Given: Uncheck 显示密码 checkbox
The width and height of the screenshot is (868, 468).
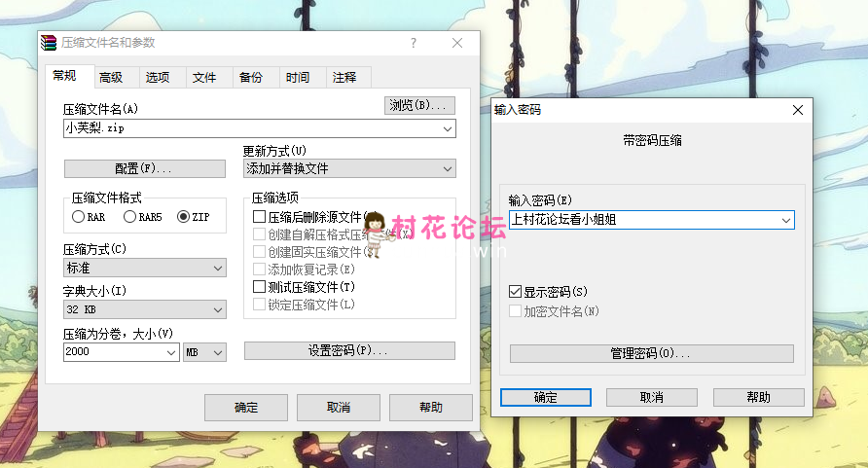Looking at the screenshot, I should pyautogui.click(x=516, y=292).
